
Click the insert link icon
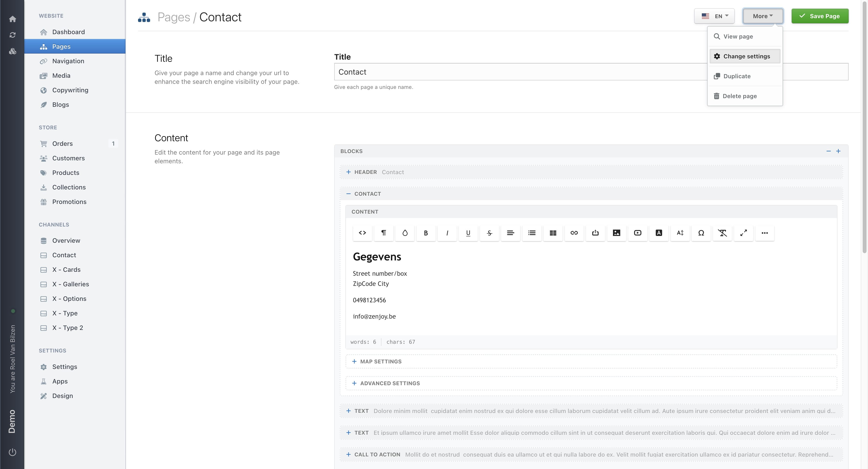[x=574, y=233]
